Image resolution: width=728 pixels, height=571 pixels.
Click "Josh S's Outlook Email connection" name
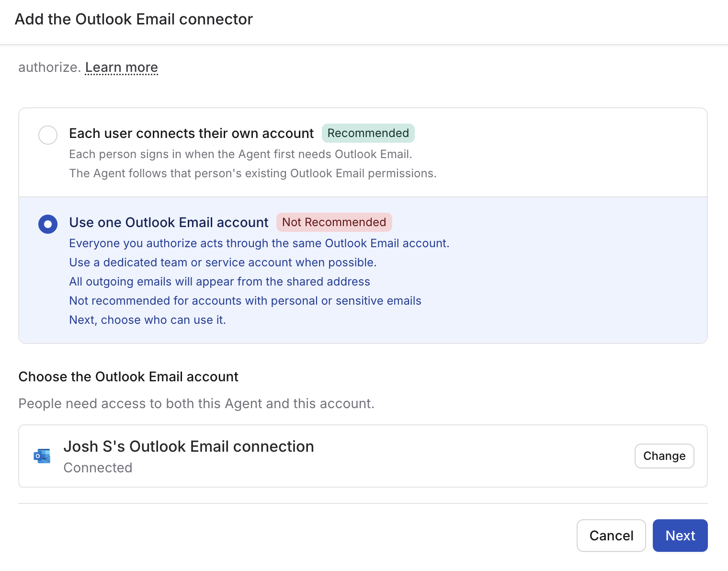tap(189, 446)
